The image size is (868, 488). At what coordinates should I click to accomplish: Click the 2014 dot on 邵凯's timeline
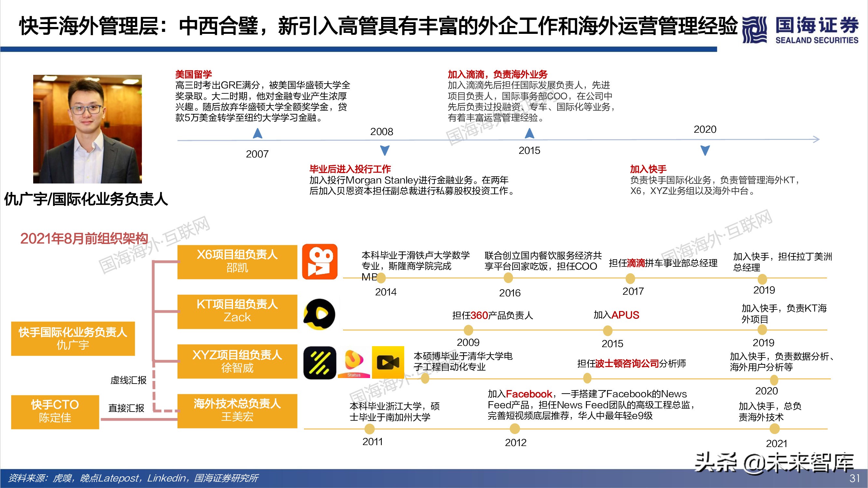click(x=381, y=278)
